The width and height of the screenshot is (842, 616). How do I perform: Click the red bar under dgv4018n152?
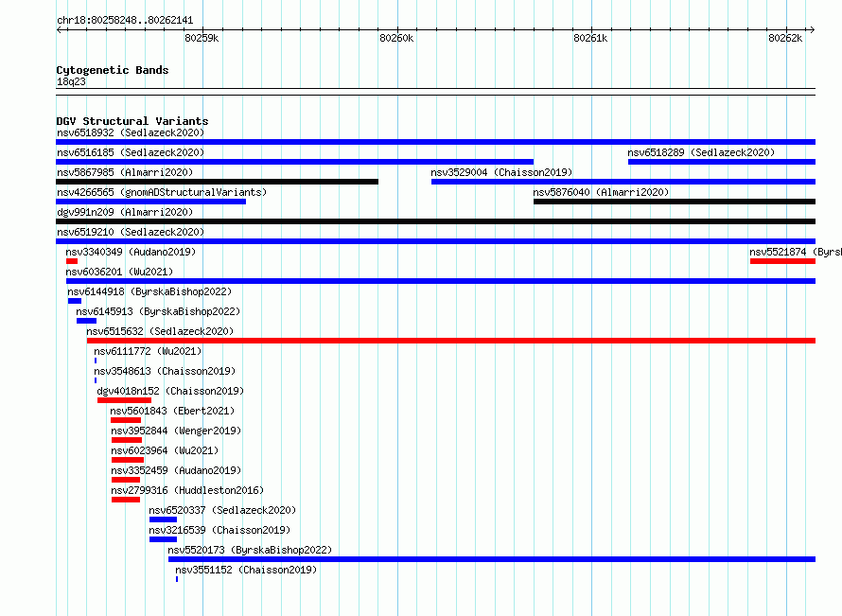[x=125, y=400]
